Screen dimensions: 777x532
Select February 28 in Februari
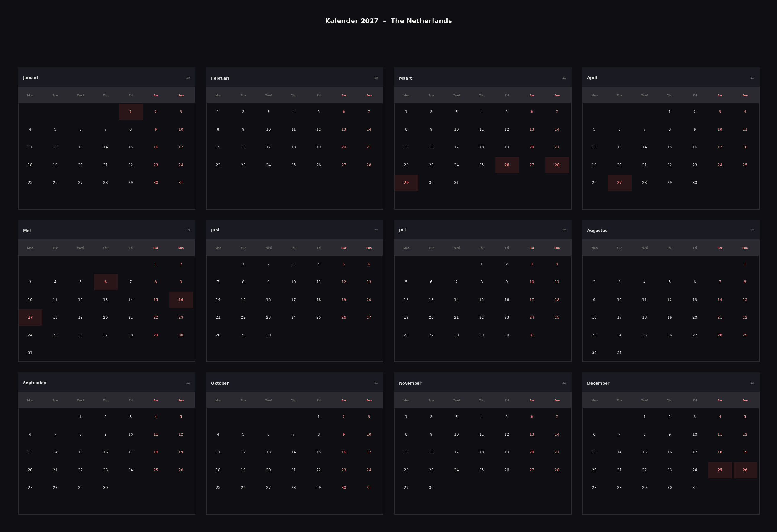(369, 165)
